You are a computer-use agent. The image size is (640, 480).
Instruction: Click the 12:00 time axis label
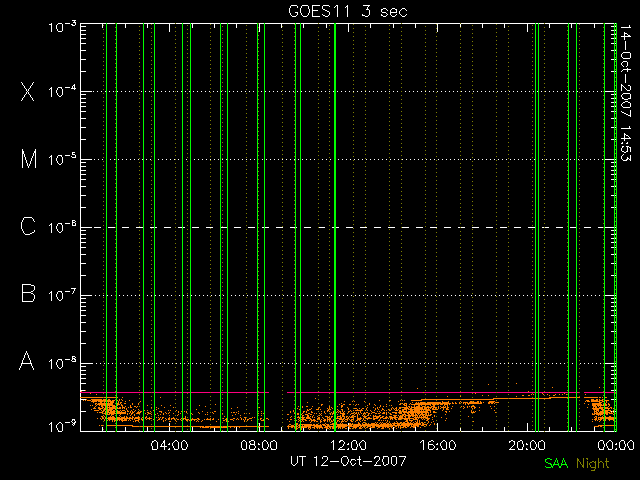point(348,445)
